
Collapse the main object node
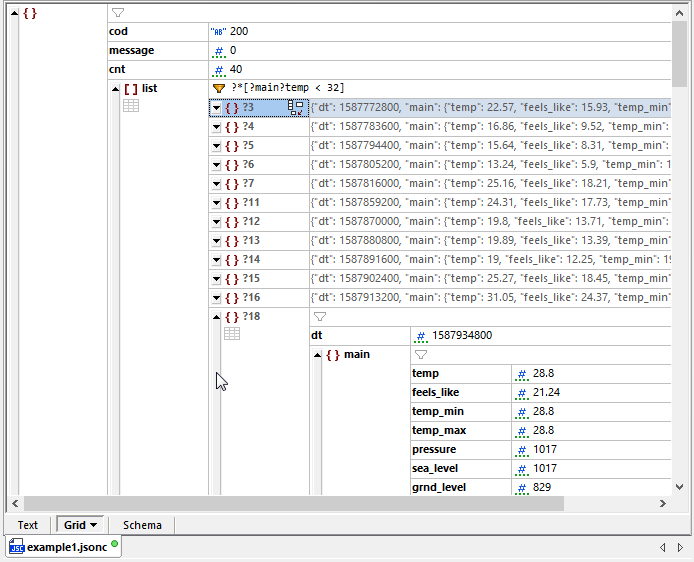pyautogui.click(x=318, y=355)
